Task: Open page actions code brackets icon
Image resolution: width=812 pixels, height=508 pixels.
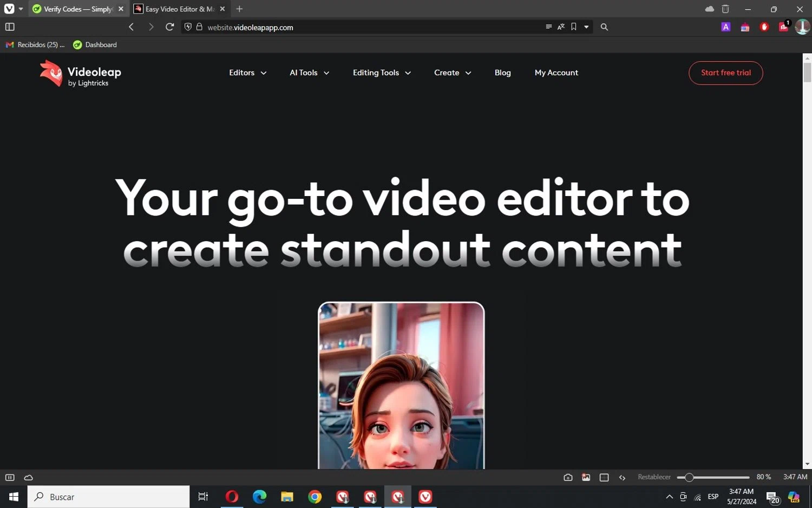Action: 622,477
